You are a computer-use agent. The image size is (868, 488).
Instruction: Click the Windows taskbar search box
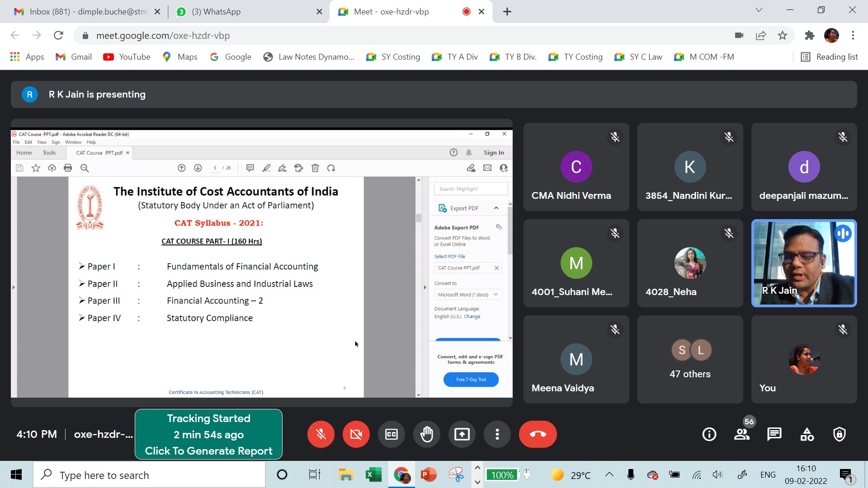point(149,475)
